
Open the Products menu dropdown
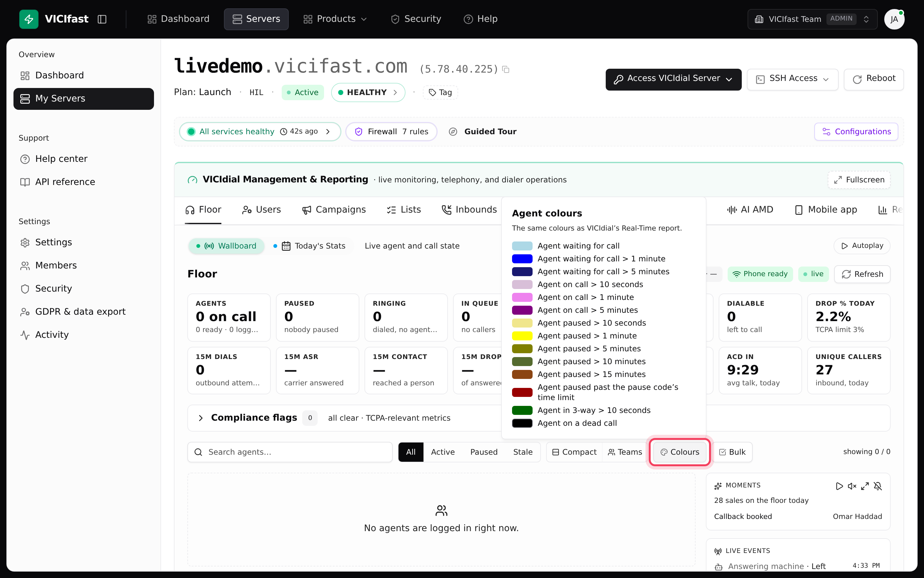[335, 19]
